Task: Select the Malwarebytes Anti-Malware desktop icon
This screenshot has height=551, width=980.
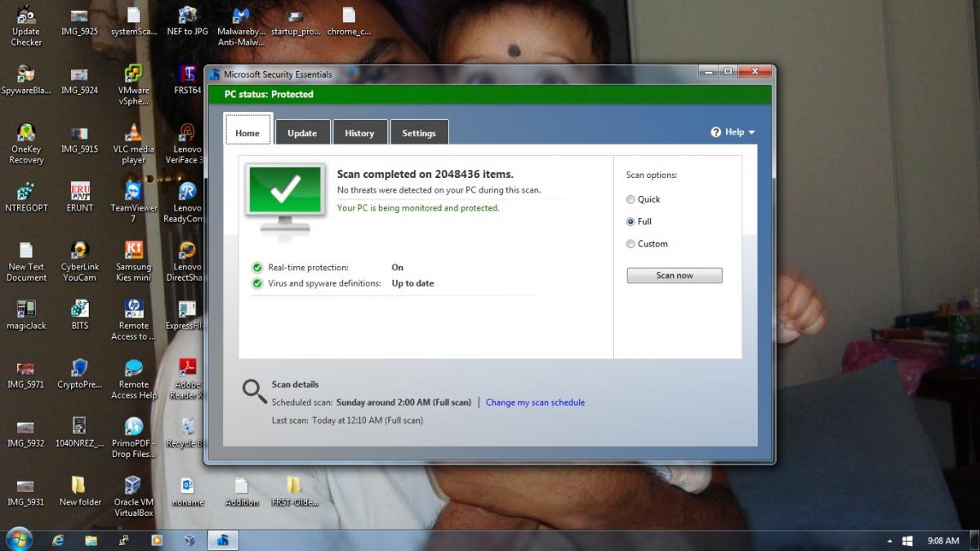Action: click(x=242, y=26)
